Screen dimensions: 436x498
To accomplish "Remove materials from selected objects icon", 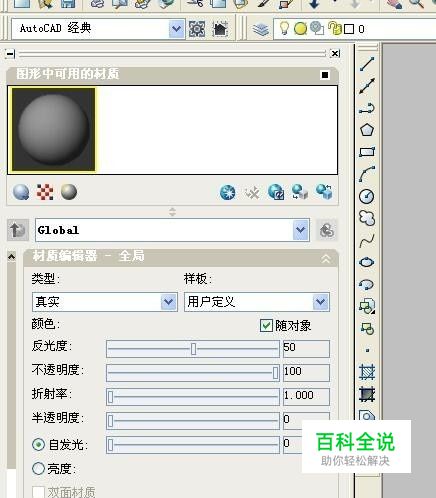I will [x=324, y=192].
